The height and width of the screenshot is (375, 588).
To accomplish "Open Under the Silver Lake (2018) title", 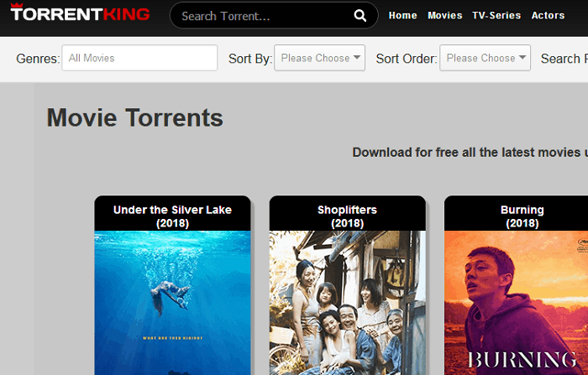I will (172, 216).
